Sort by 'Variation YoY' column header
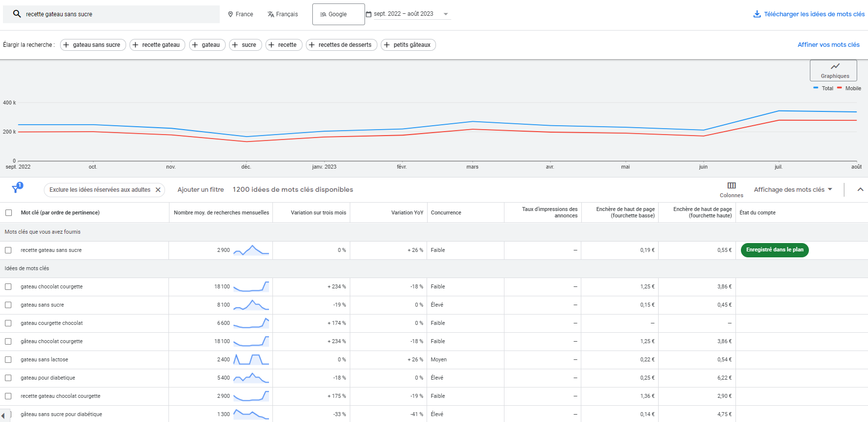 407,213
